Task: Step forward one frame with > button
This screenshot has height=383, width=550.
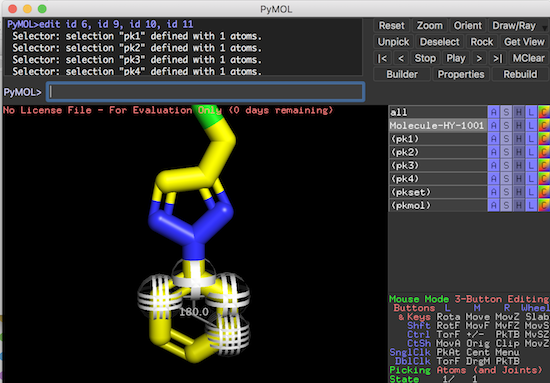Action: 479,58
